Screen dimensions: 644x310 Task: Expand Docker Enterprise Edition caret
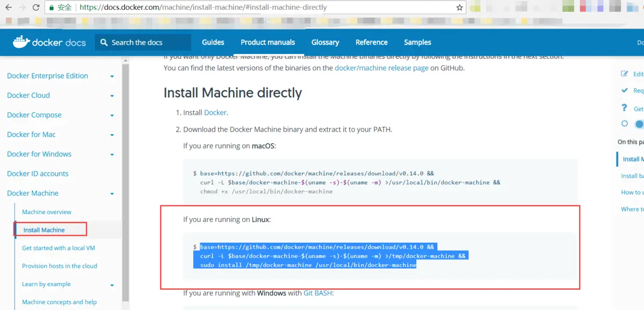pyautogui.click(x=112, y=76)
